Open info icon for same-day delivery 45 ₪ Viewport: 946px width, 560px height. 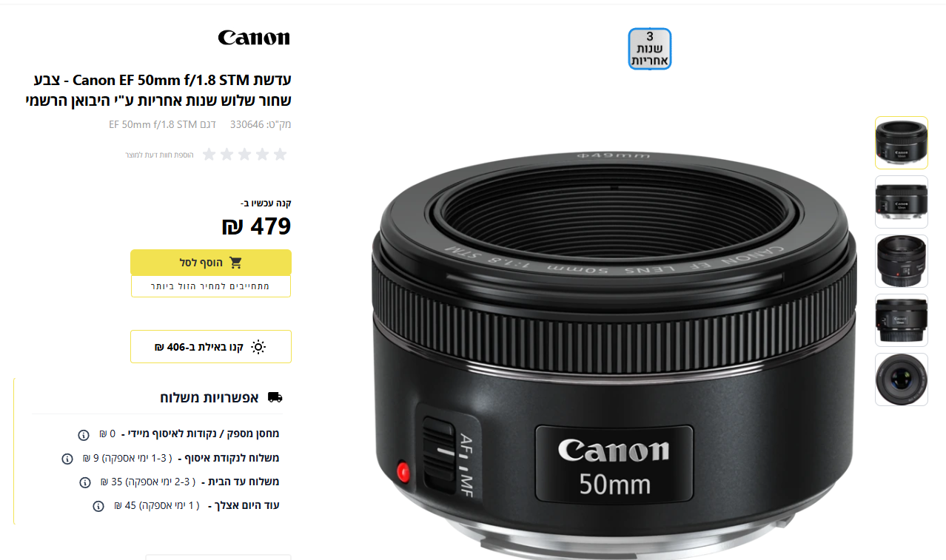(98, 506)
